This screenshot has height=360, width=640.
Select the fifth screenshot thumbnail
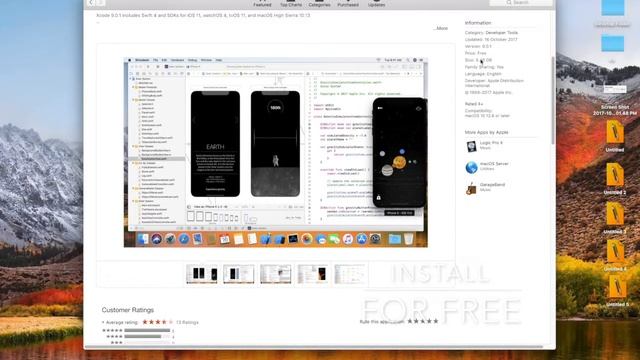click(x=349, y=274)
